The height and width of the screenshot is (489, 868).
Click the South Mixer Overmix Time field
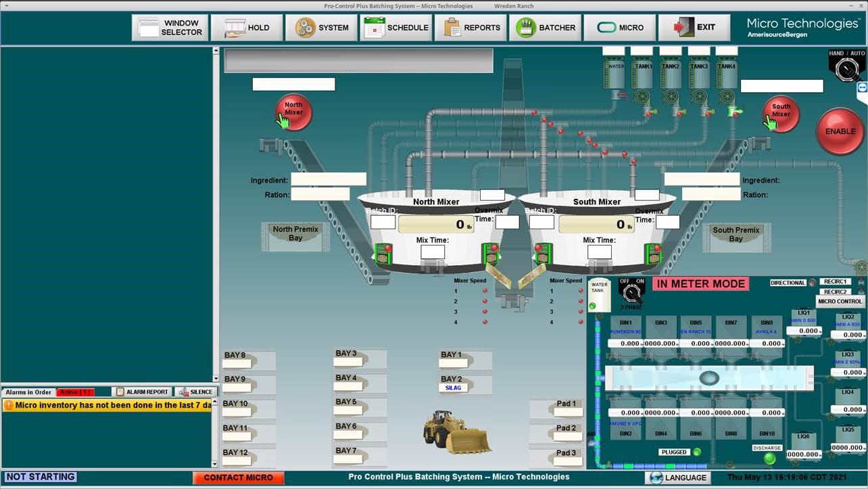coord(668,222)
